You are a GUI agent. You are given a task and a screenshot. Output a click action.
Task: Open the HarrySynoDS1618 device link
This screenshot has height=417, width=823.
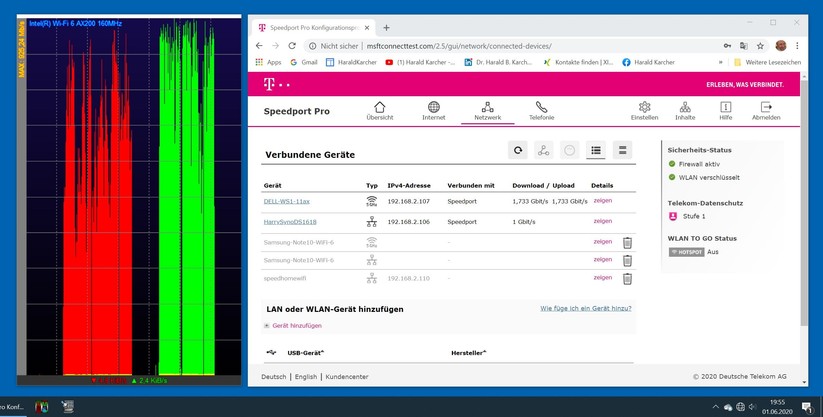(x=290, y=222)
